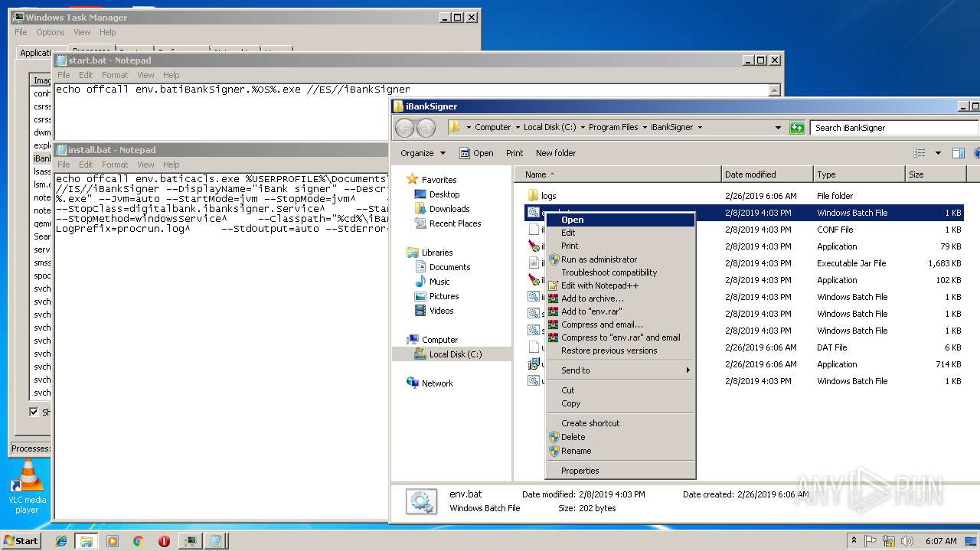The image size is (980, 551).
Task: Click Notepad++ icon beside Edit with Notepad++
Action: [554, 285]
